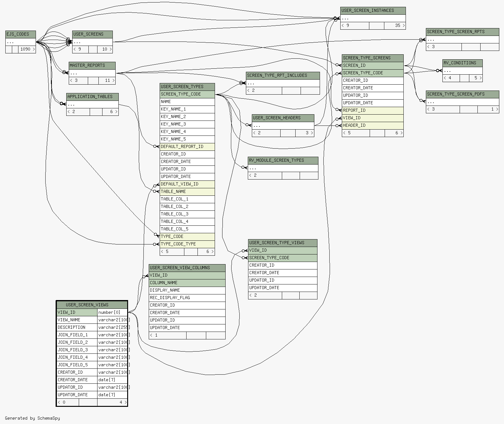Open the USER_SCREENS table header
The width and height of the screenshot is (504, 424).
(92, 34)
